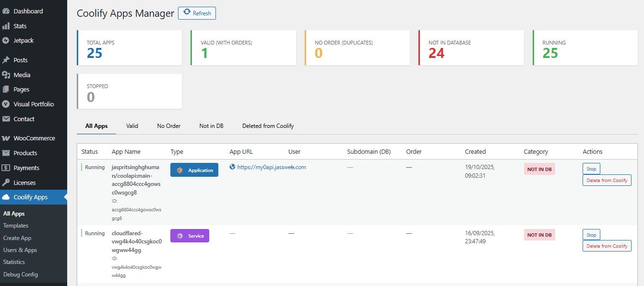Open Debug Config submenu item

21,275
